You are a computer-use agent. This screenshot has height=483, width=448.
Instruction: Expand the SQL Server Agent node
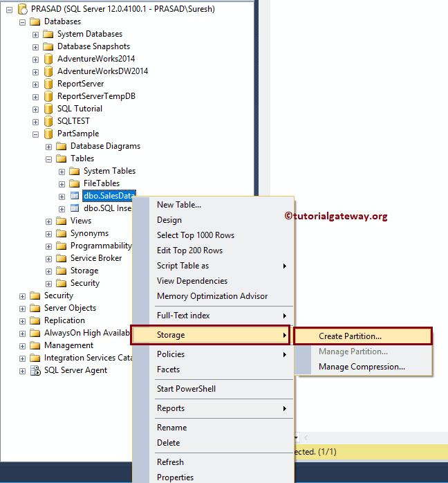tap(22, 371)
